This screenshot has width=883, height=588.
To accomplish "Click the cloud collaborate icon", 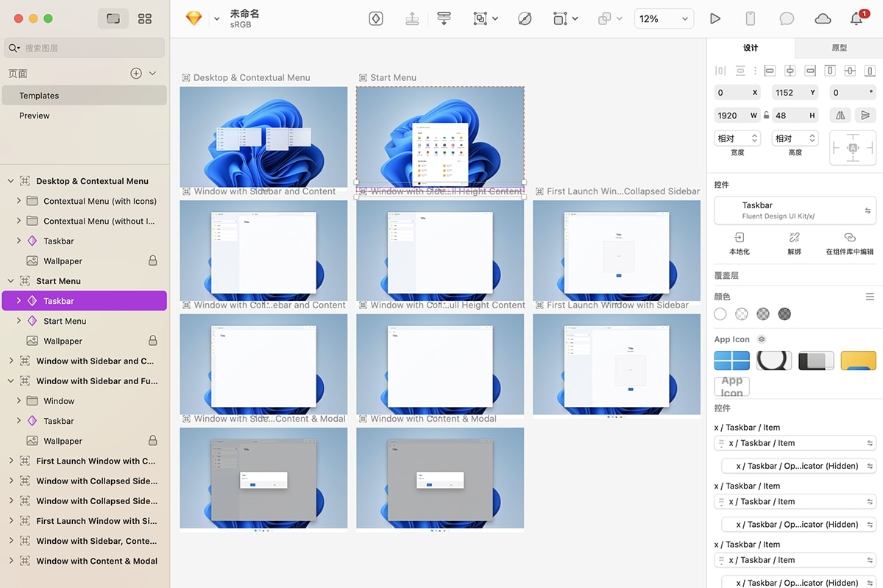I will pyautogui.click(x=823, y=19).
